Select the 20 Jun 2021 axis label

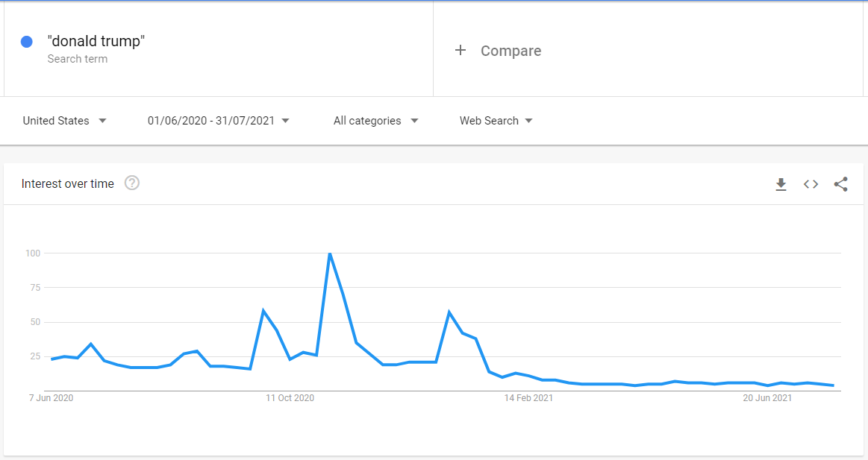767,398
